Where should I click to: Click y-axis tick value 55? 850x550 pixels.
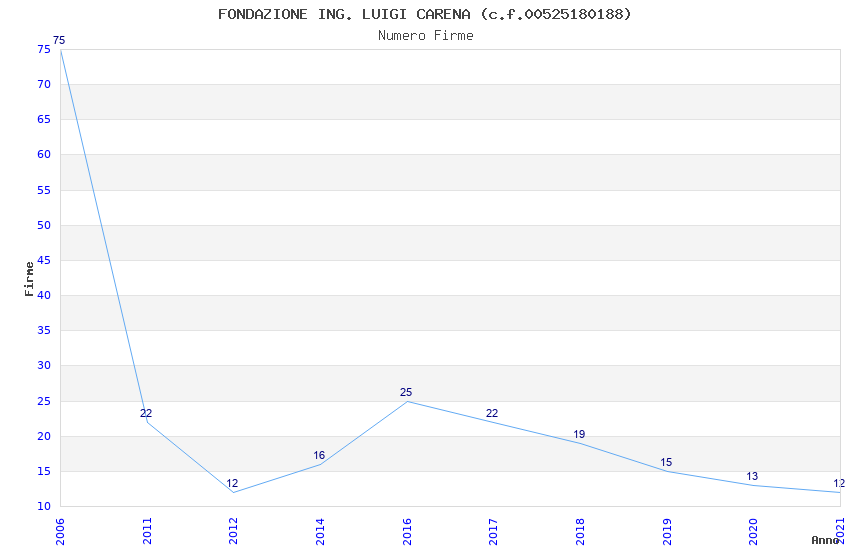(44, 190)
